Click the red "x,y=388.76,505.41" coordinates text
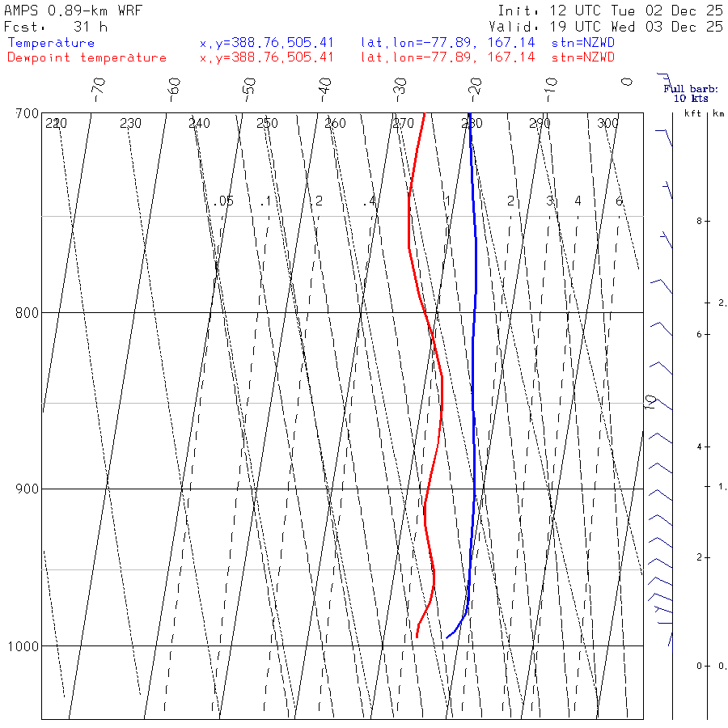The height and width of the screenshot is (728, 728). [x=266, y=57]
